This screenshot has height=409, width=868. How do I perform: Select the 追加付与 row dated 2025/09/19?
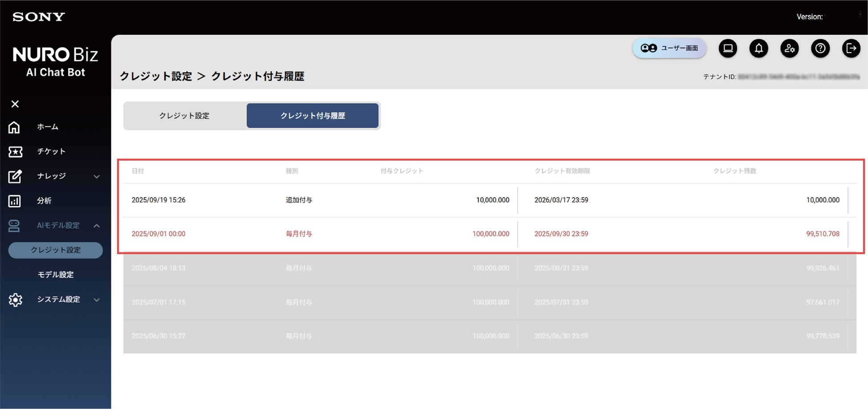[x=490, y=200]
